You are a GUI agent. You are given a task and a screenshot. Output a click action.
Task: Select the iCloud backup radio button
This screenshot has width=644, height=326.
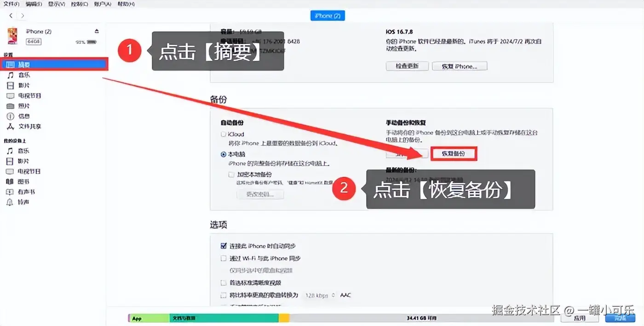[224, 134]
